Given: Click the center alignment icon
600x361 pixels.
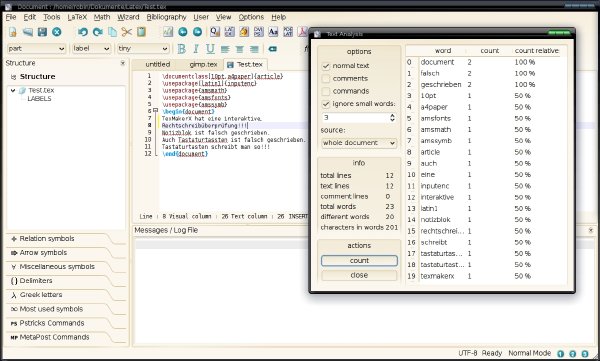Looking at the screenshot, I should click(240, 49).
